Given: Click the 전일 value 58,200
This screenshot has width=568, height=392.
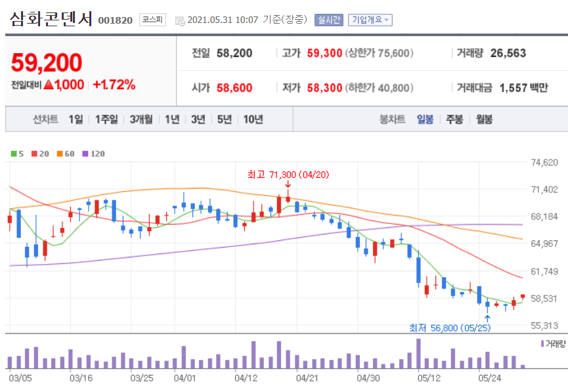Looking at the screenshot, I should click(234, 53).
